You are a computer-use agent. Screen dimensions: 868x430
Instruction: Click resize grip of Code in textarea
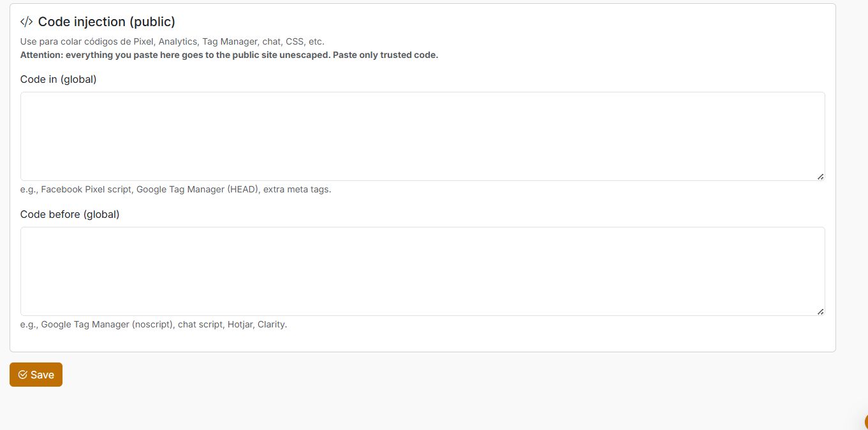[820, 176]
